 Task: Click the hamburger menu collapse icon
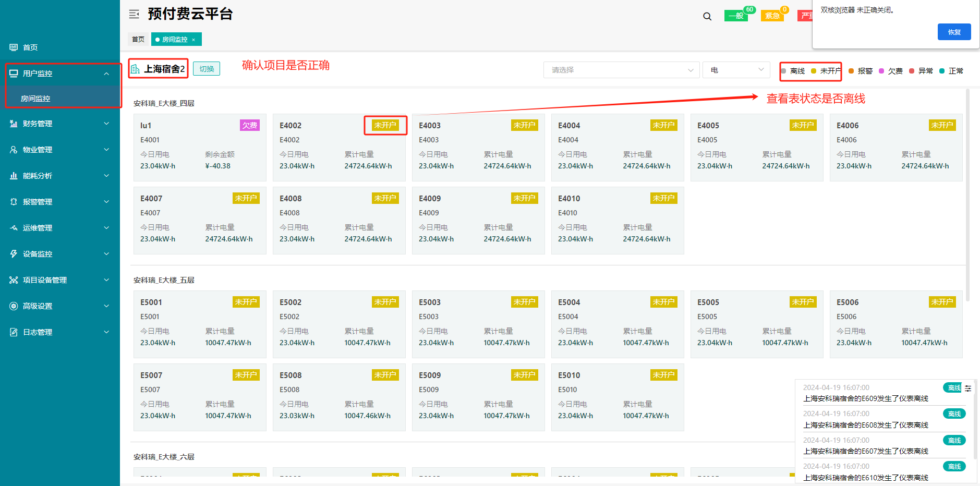tap(134, 14)
